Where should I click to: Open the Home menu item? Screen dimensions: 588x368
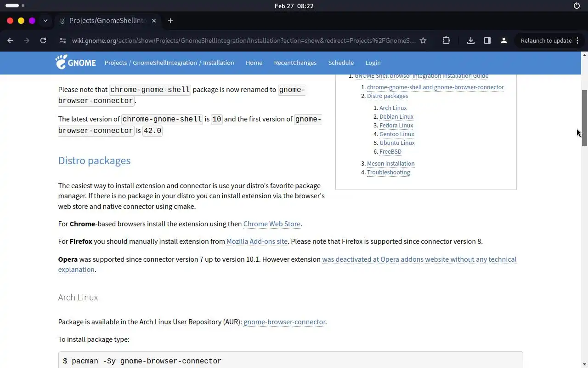(x=254, y=63)
